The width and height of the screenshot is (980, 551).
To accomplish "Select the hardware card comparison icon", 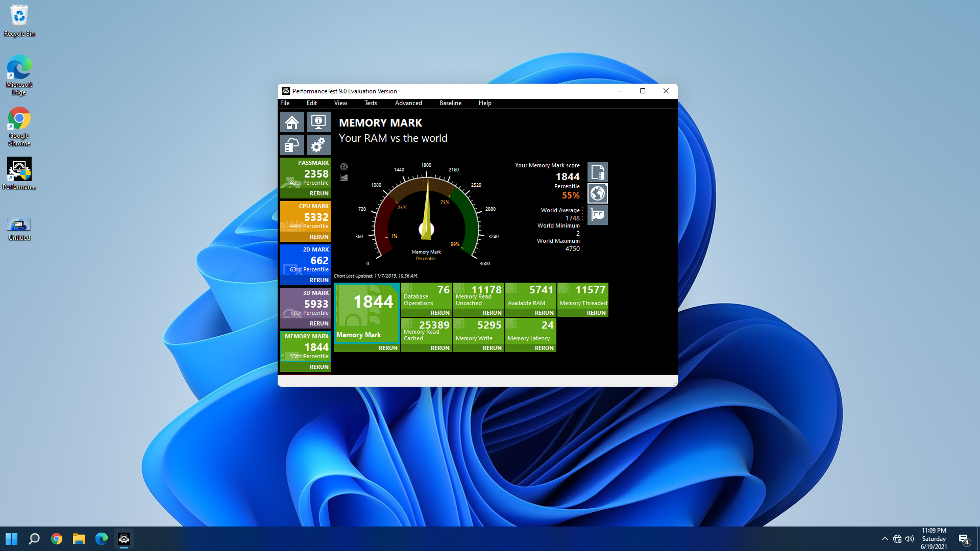I will point(598,215).
